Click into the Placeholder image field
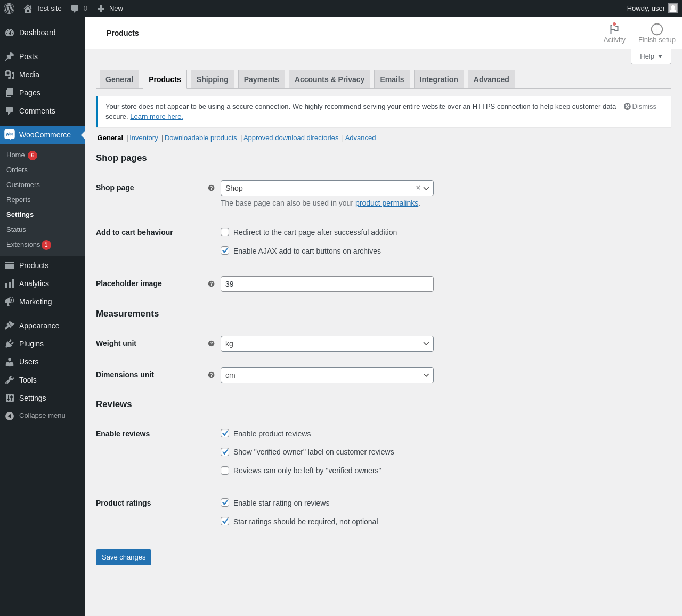Viewport: 682px width, 616px height. (x=327, y=284)
